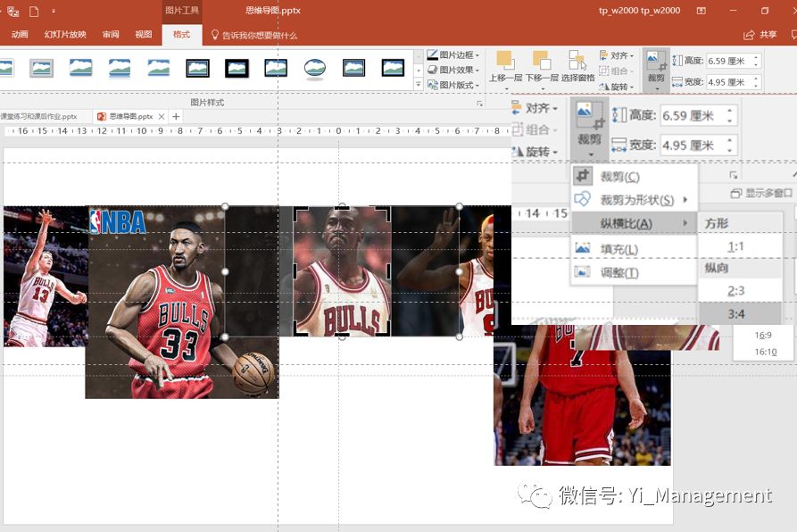Add a new document tab with plus
Image resolution: width=797 pixels, height=532 pixels.
click(x=176, y=116)
